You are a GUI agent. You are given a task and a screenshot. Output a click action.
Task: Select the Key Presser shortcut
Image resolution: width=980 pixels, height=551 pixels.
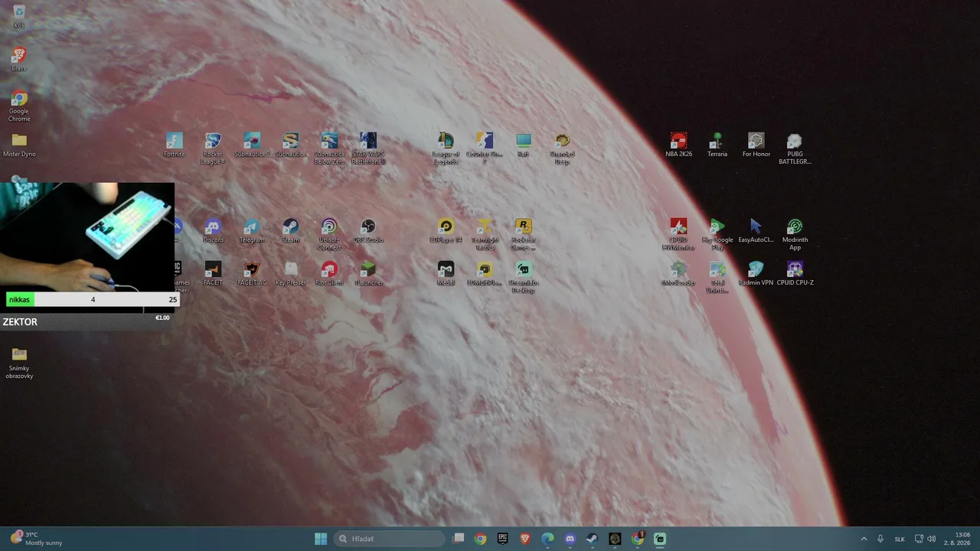(291, 273)
